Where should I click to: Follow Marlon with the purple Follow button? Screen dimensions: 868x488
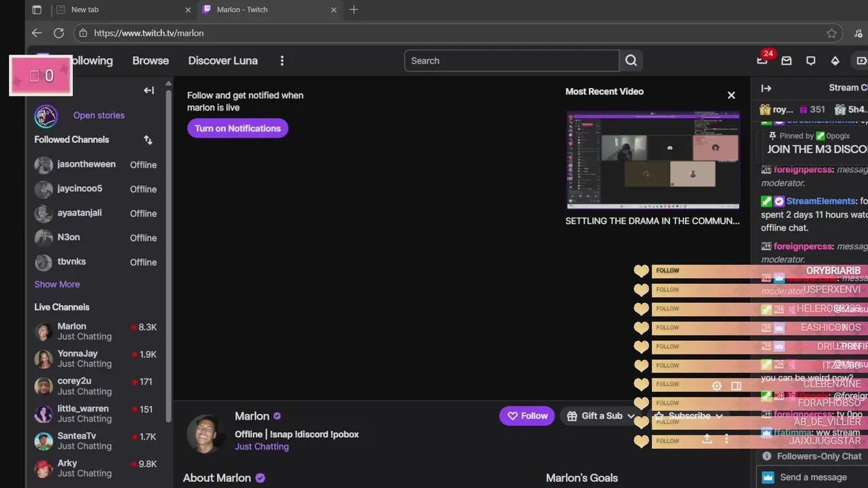tap(527, 415)
